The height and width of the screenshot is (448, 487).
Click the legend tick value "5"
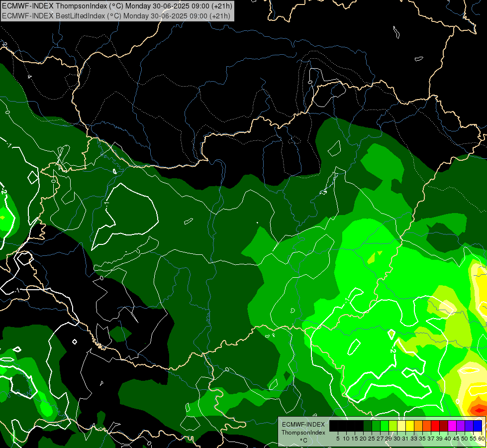(338, 439)
